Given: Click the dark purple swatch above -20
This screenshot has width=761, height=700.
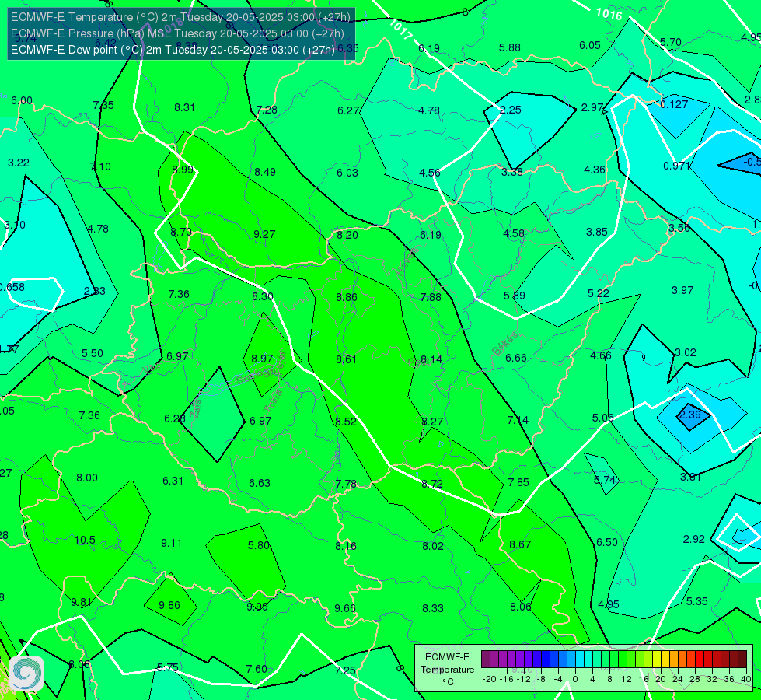Looking at the screenshot, I should pyautogui.click(x=486, y=660).
